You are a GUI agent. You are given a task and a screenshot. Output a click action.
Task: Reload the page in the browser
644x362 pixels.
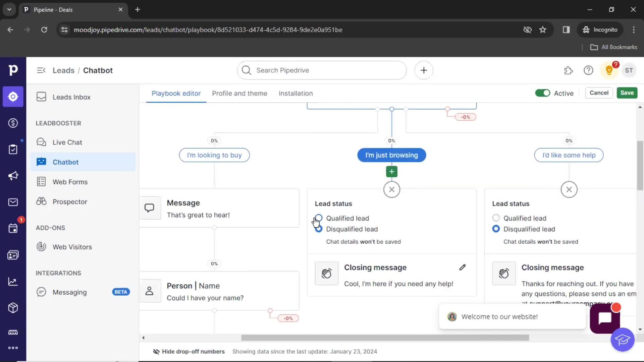[x=44, y=30]
